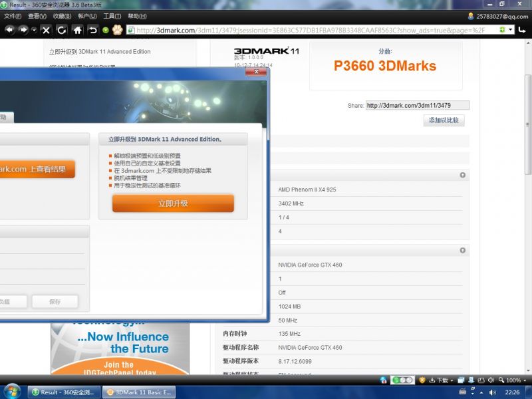
Task: Click the P3660 3DMarks score text
Action: click(385, 66)
